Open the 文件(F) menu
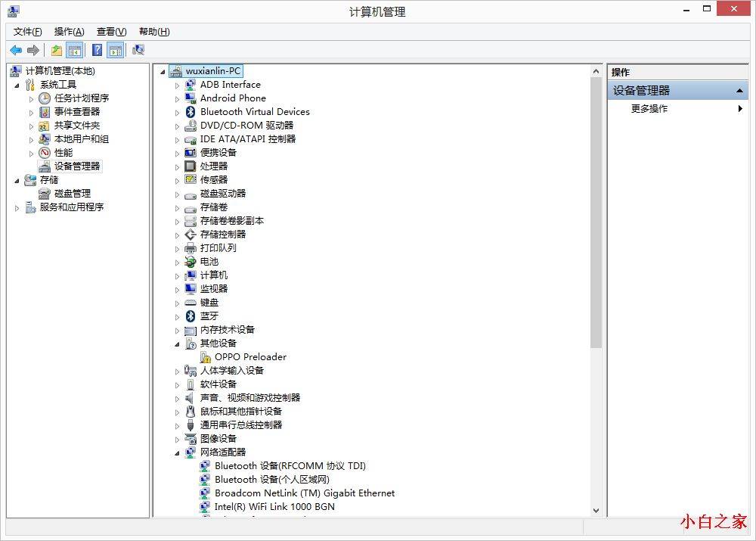The height and width of the screenshot is (541, 756). (x=27, y=32)
